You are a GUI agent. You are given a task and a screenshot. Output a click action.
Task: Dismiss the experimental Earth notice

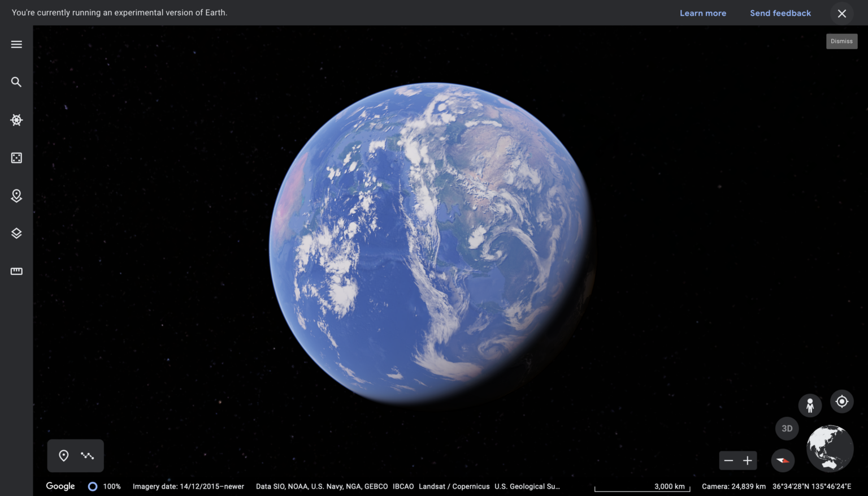tap(841, 13)
